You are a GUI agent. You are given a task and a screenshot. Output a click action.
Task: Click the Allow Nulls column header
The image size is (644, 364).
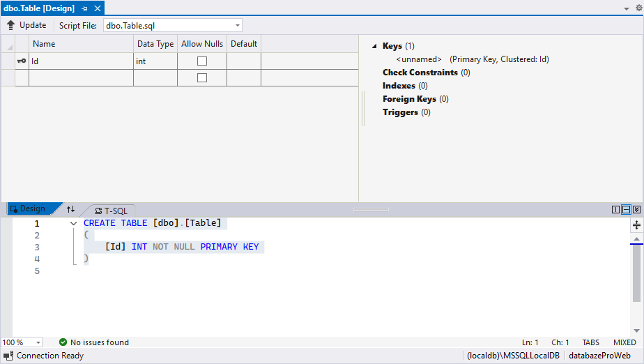[x=202, y=43]
